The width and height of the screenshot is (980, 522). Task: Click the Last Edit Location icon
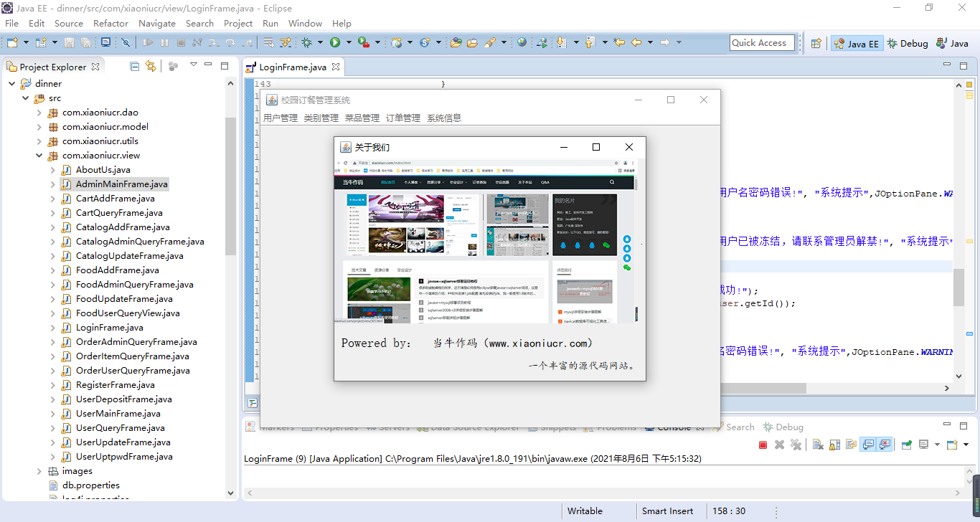tap(619, 43)
